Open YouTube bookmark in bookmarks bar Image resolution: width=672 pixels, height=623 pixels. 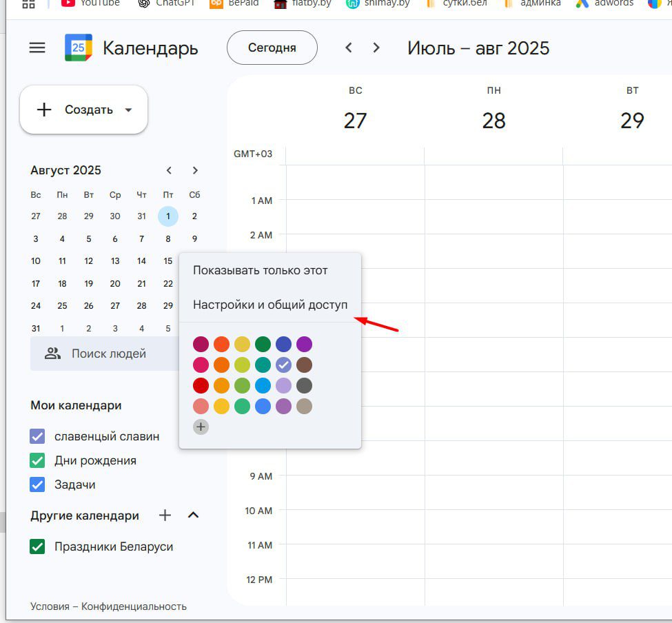[x=90, y=3]
